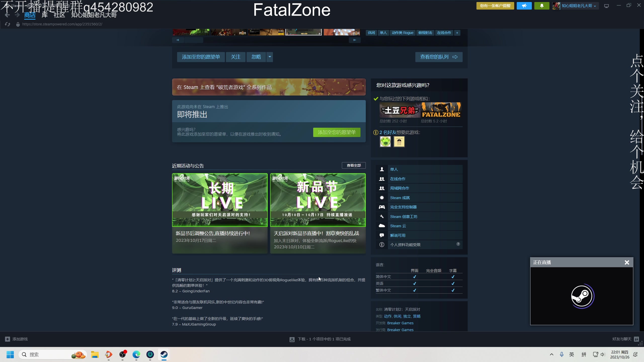
Task: Expand the ignore options dropdown arrow
Action: (270, 57)
